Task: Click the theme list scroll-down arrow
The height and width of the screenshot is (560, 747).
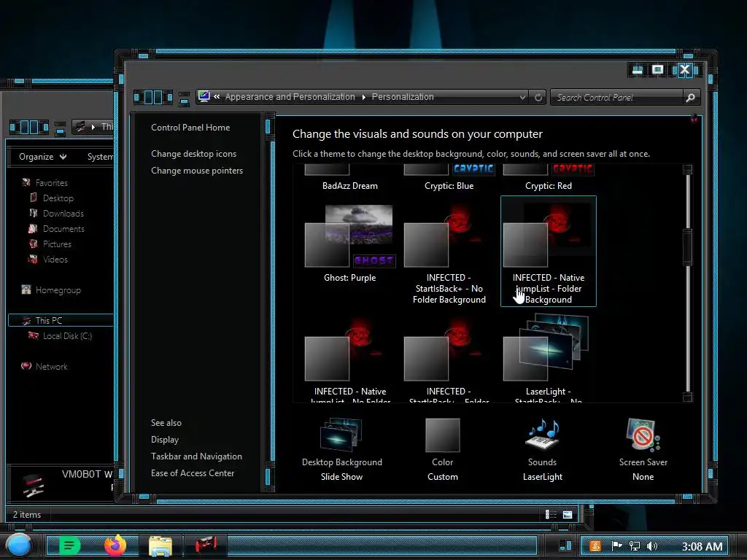Action: [687, 397]
